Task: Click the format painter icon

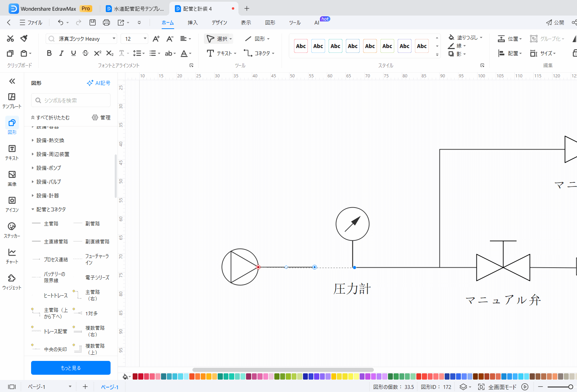Action: [23, 38]
